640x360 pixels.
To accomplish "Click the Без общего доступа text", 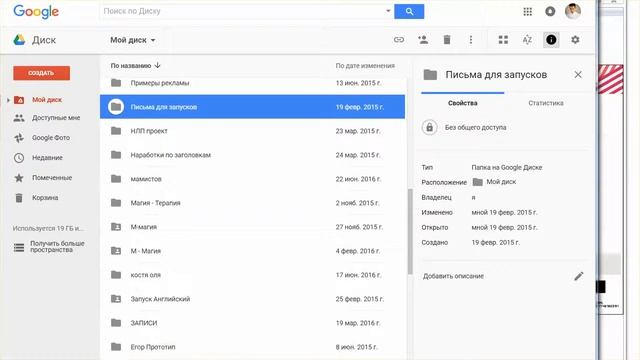I will (x=476, y=128).
